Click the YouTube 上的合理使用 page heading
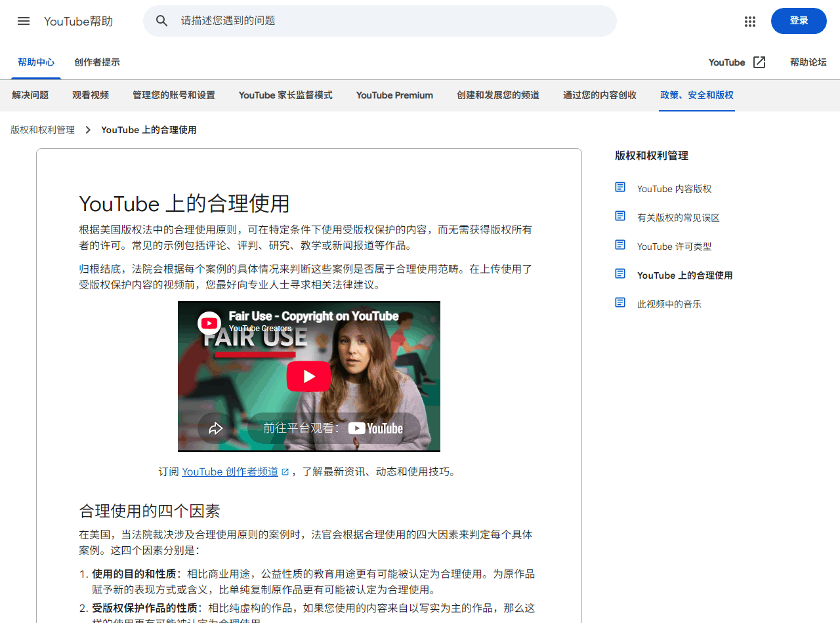Image resolution: width=840 pixels, height=623 pixels. click(184, 203)
